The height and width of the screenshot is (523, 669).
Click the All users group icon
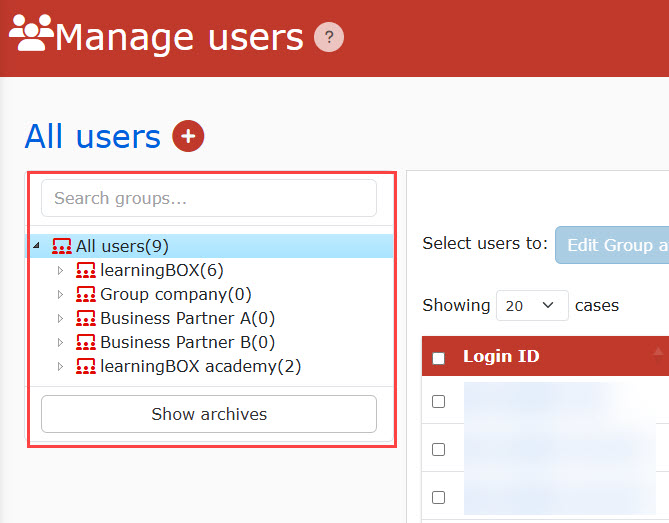62,246
